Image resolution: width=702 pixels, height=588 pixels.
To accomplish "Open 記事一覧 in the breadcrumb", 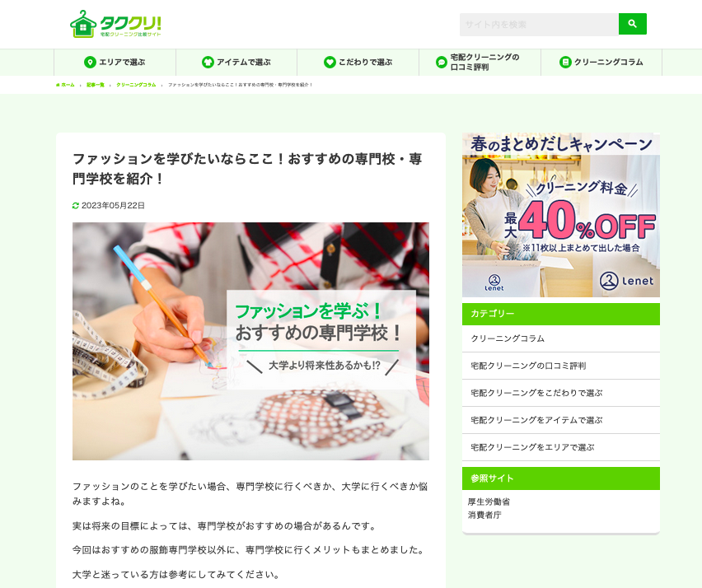I will 96,85.
